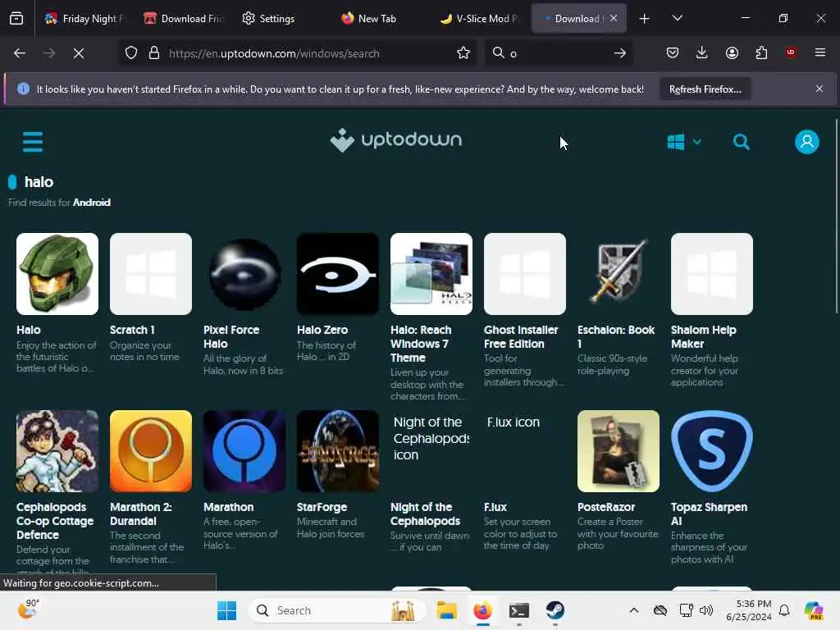Open the Pixel Force Halo icon
The image size is (840, 630).
[244, 274]
